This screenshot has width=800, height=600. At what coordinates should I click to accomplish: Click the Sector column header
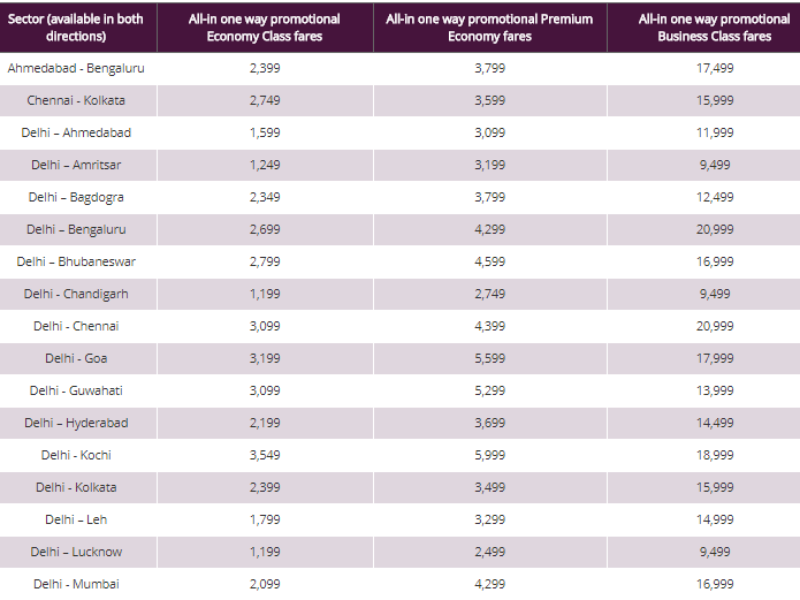pos(76,28)
